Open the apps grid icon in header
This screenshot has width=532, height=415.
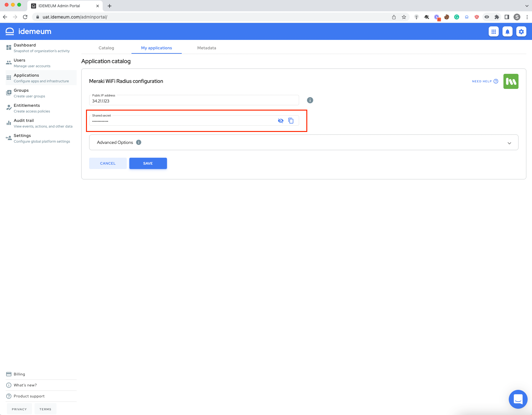494,31
